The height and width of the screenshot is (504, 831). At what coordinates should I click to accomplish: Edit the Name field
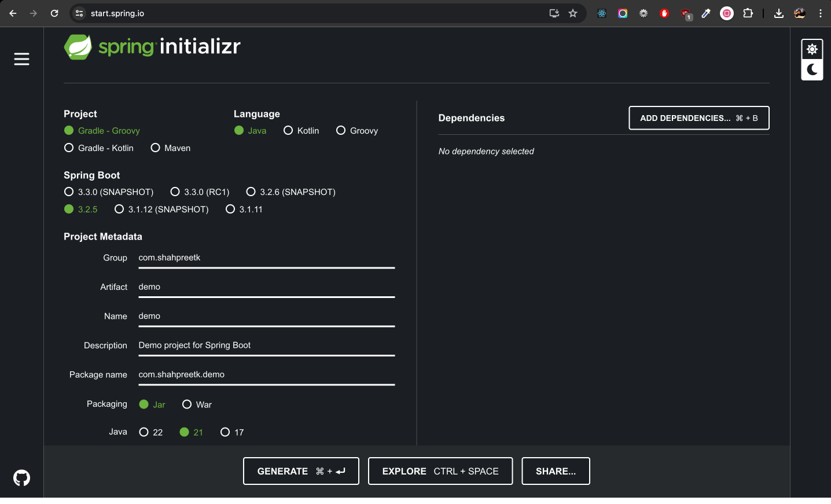click(267, 317)
